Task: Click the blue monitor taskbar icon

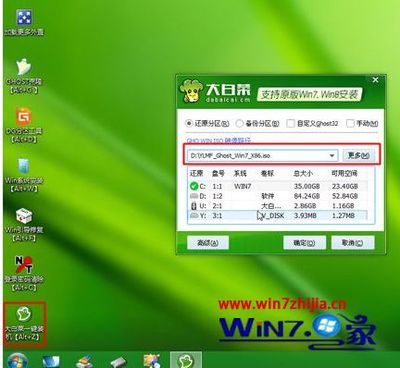Action: click(x=51, y=362)
